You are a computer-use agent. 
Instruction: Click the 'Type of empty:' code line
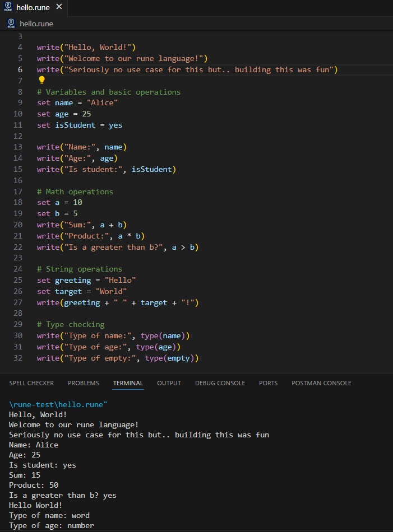[x=118, y=358]
